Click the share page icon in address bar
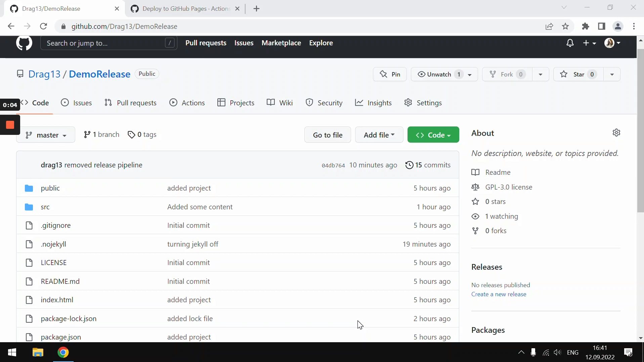This screenshot has width=644, height=362. [x=549, y=26]
